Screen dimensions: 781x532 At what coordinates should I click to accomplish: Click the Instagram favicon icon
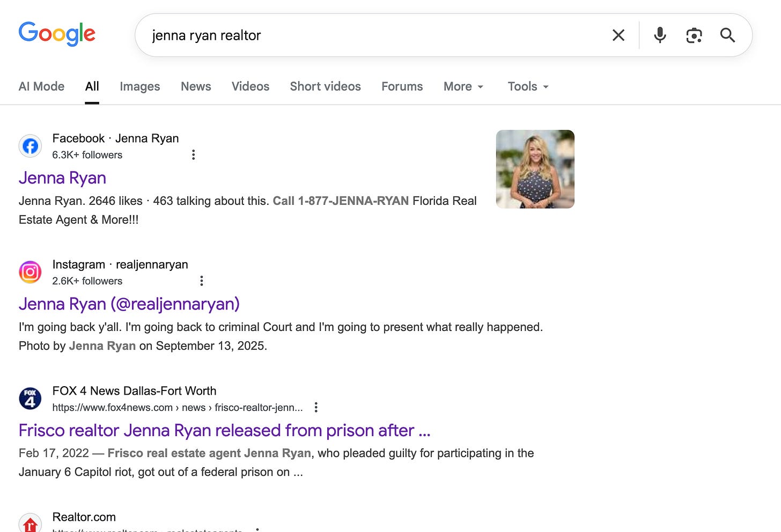[31, 272]
